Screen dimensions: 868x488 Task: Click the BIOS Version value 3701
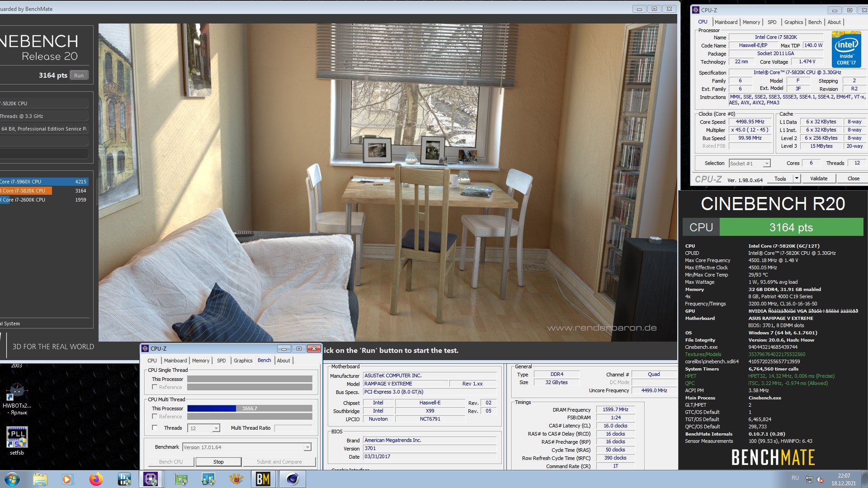point(429,448)
